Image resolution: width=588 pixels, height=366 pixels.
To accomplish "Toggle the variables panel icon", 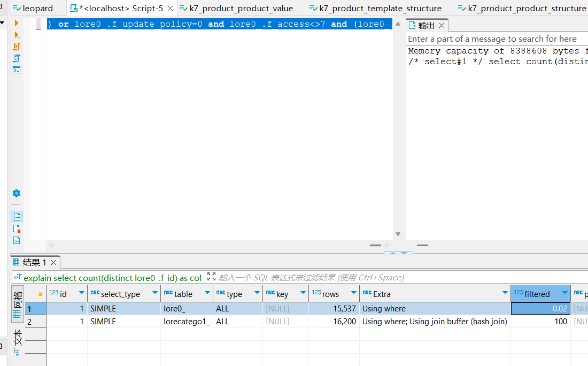I will (17, 240).
